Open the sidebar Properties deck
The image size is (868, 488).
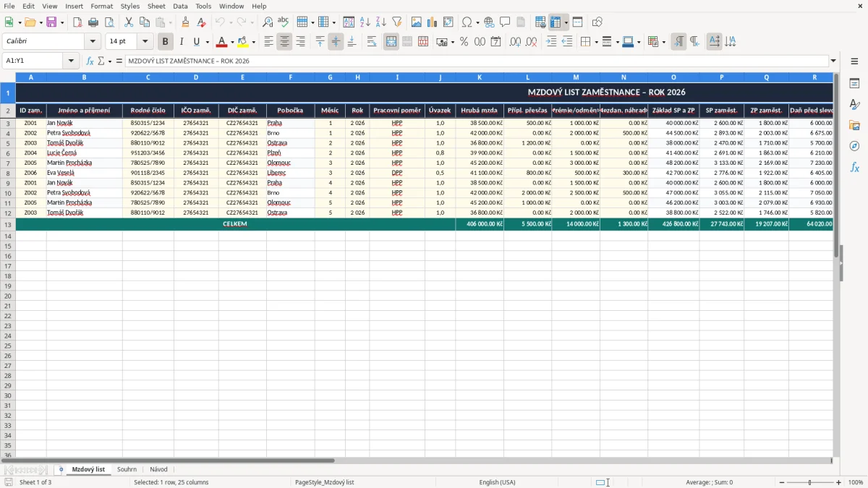click(x=854, y=84)
